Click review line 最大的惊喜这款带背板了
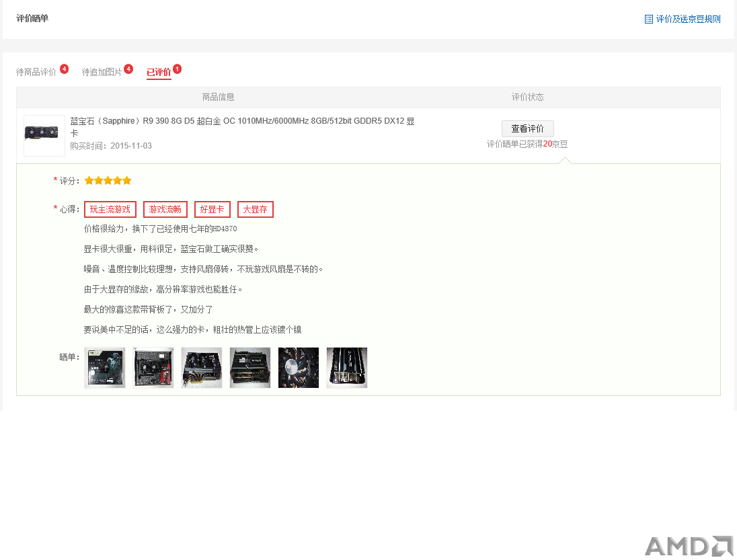Viewport: 737px width, 560px height. pos(149,310)
